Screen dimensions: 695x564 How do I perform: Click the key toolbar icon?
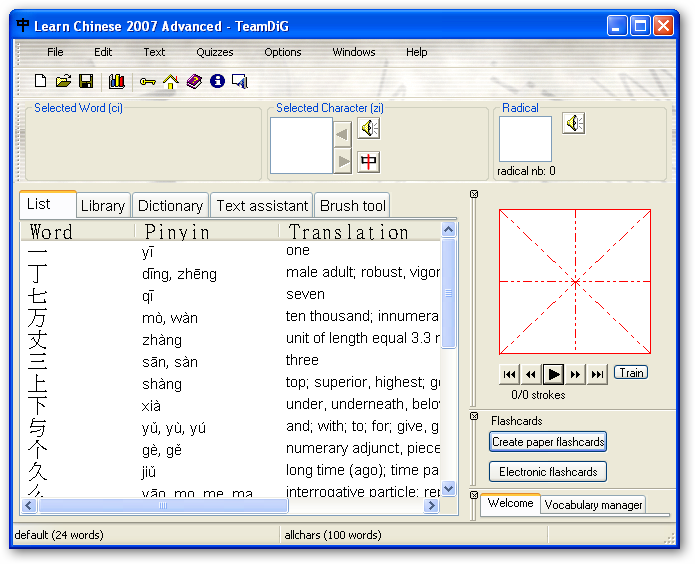point(148,82)
